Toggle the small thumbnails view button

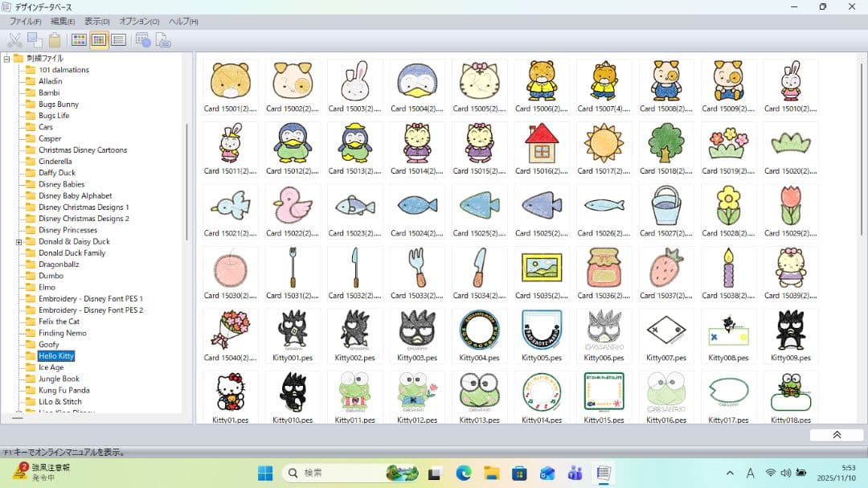pos(99,40)
